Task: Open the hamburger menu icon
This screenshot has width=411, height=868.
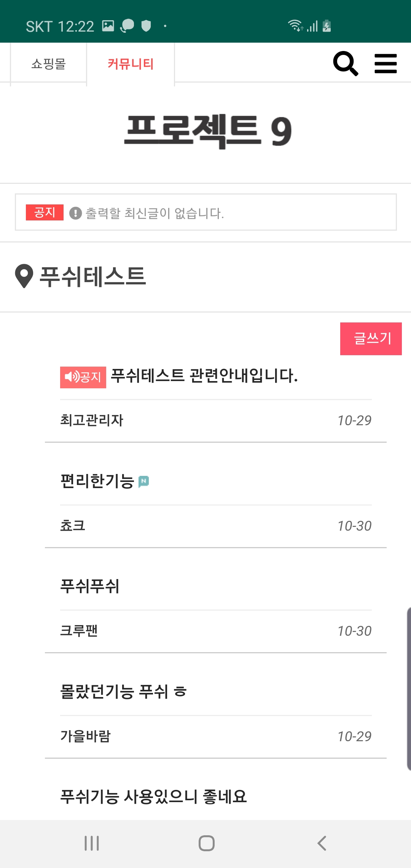Action: (386, 64)
